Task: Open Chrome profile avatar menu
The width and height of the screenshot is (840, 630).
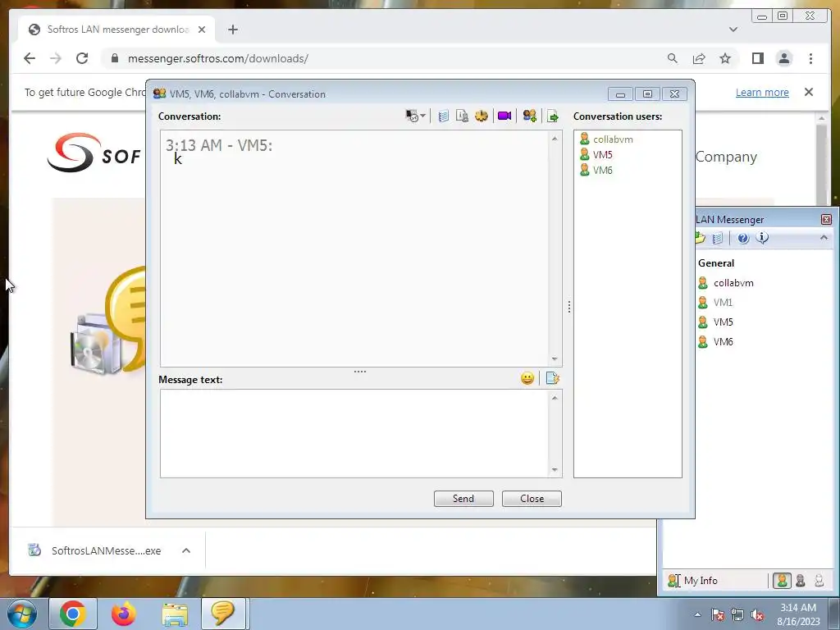Action: [783, 58]
